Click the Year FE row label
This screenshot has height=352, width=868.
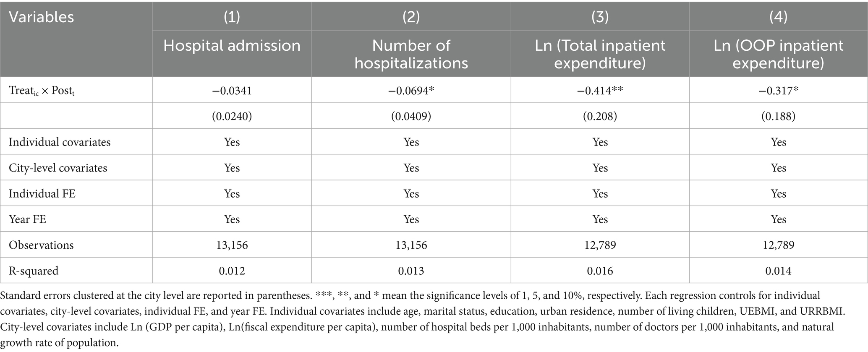27,219
